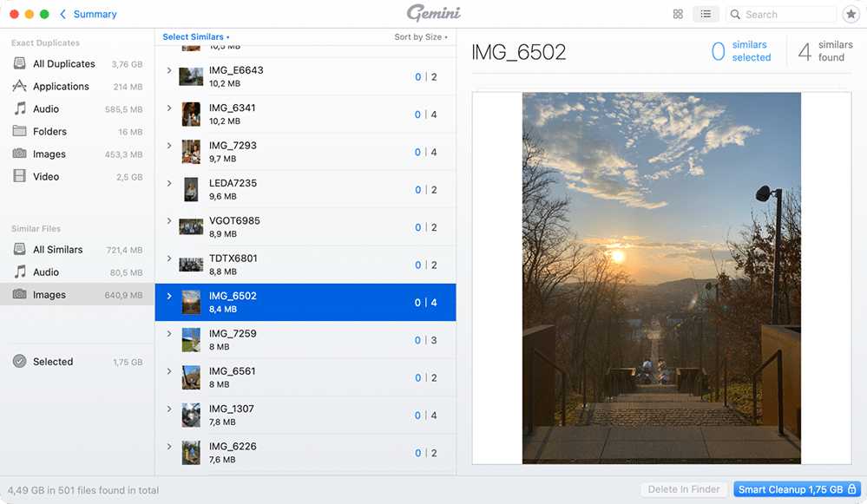Open Selected items list
The image size is (867, 504).
click(x=77, y=362)
